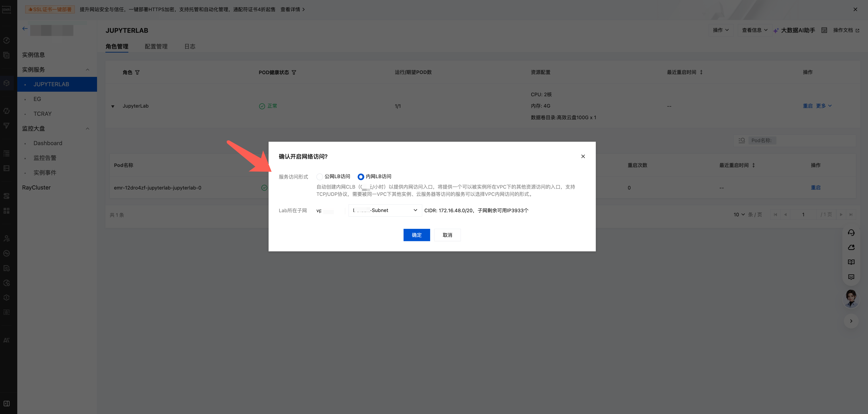Collapse the 实例服务 section
Image resolution: width=868 pixels, height=414 pixels.
tap(88, 70)
